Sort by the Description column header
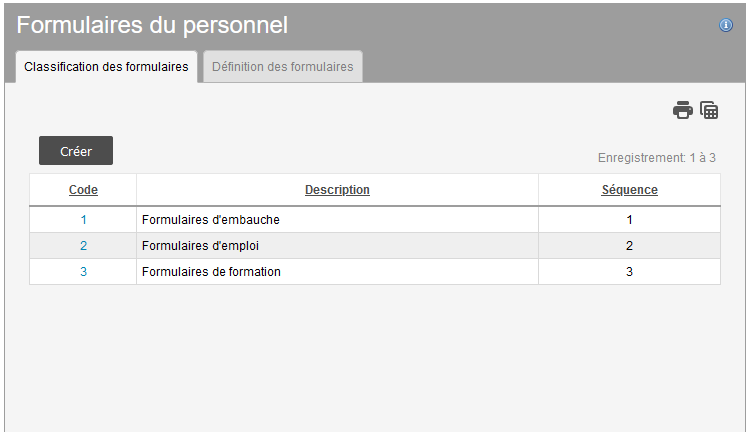Screen dimensions: 750x432 point(337,190)
